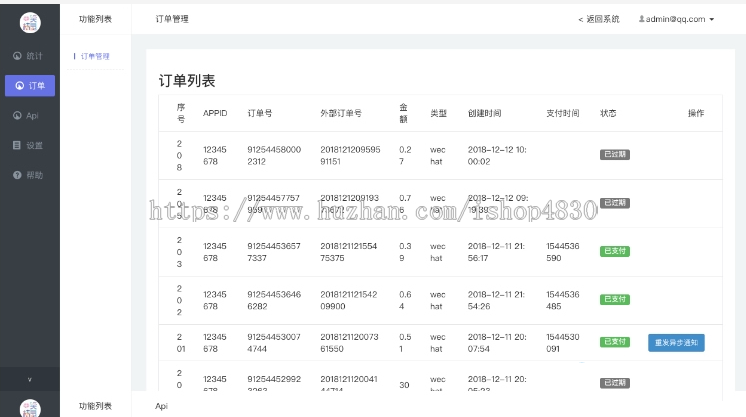
Task: Click the 返回系统 link
Action: coord(599,19)
